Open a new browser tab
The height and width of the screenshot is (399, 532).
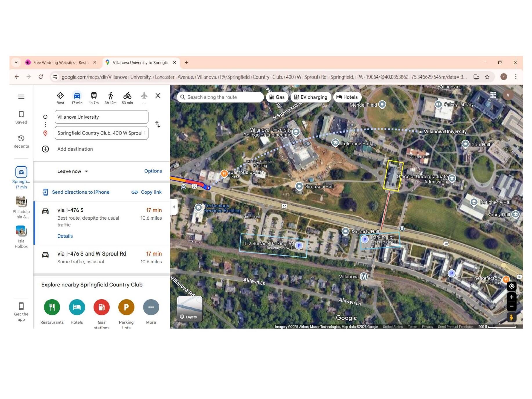click(187, 62)
